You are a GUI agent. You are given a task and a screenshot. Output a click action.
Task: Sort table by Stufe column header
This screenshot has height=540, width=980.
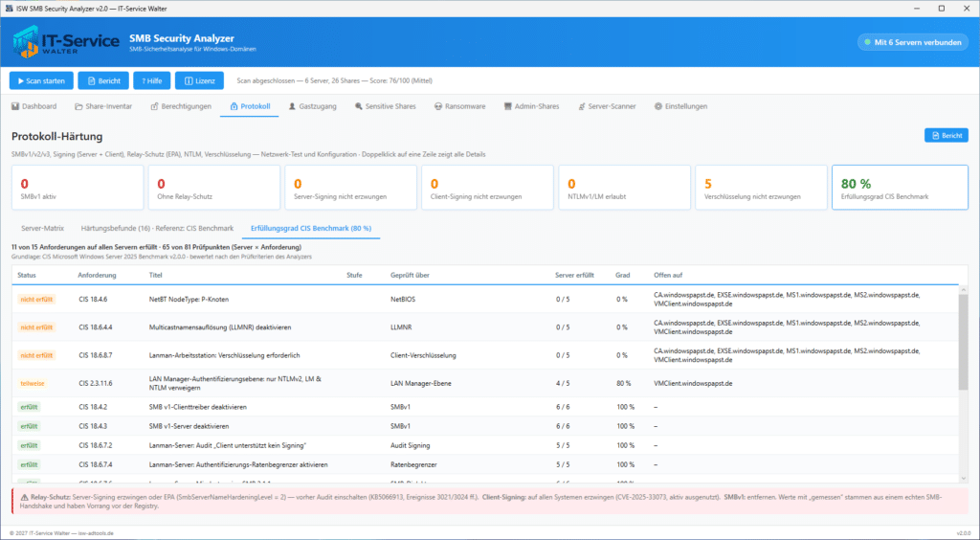point(354,275)
